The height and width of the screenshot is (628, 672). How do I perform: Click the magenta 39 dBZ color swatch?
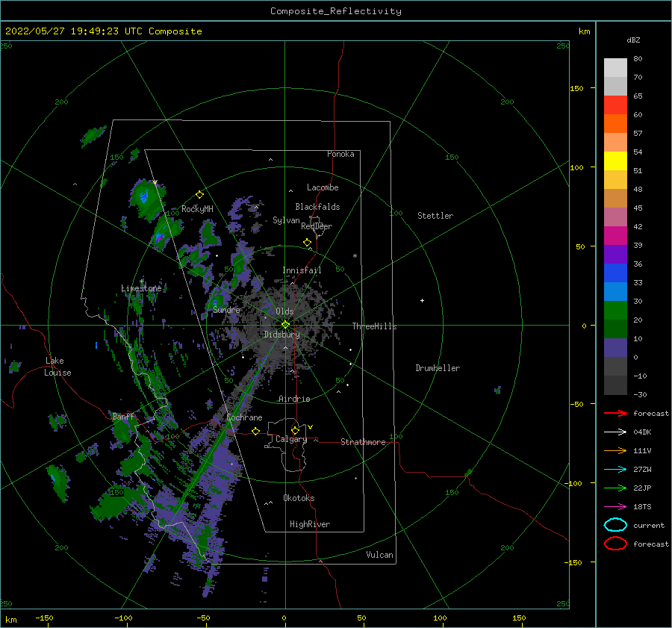[x=615, y=236]
